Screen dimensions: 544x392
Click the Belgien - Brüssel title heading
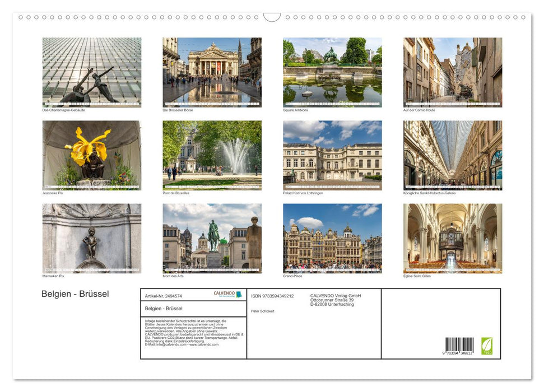pyautogui.click(x=75, y=294)
